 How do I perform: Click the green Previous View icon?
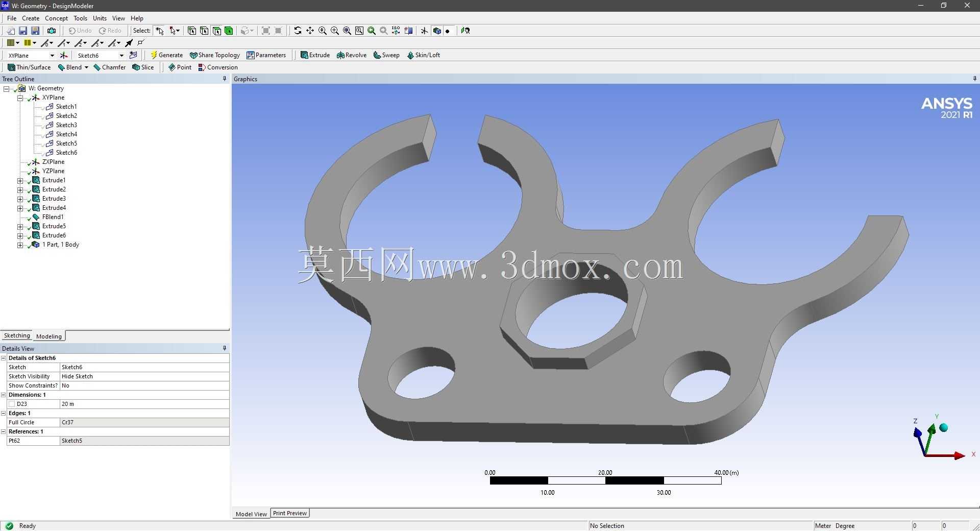(x=372, y=31)
